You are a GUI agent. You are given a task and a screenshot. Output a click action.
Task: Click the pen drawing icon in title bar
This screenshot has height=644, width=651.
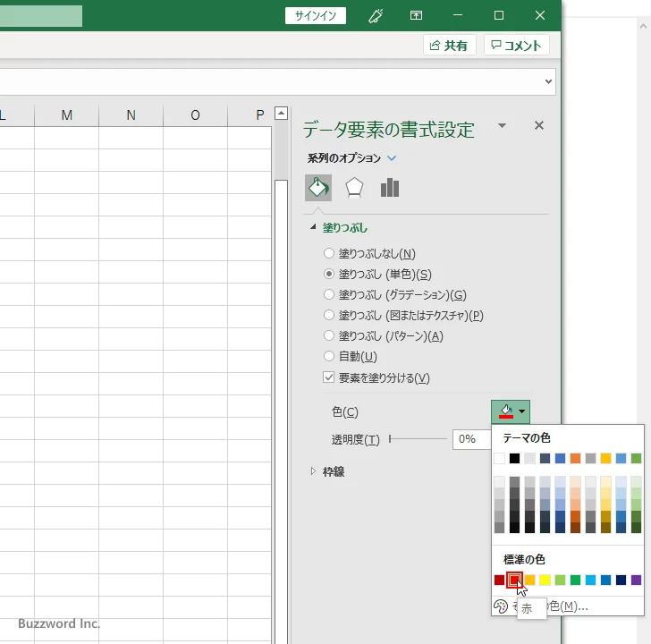(376, 16)
